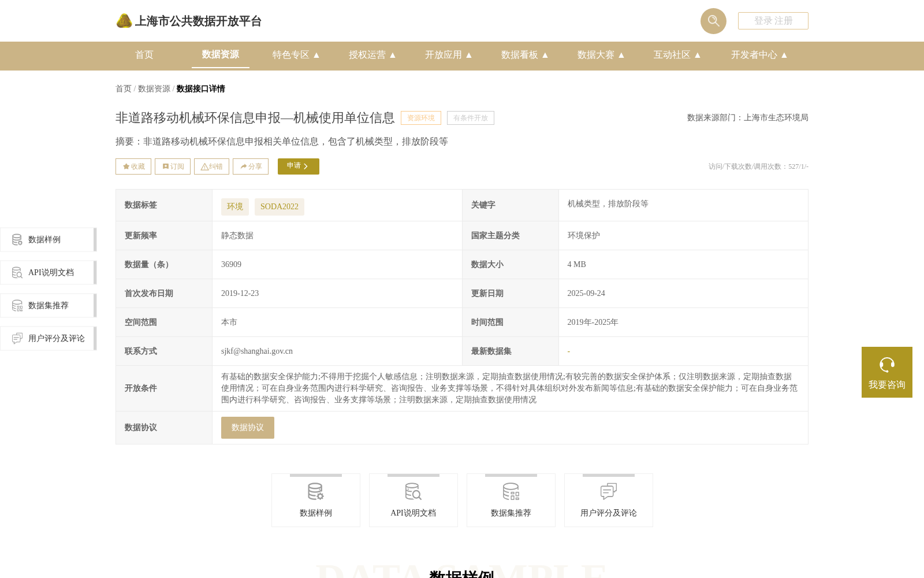Click the 数据集推荐 card at the bottom
Viewport: 924px width, 578px height.
point(511,501)
